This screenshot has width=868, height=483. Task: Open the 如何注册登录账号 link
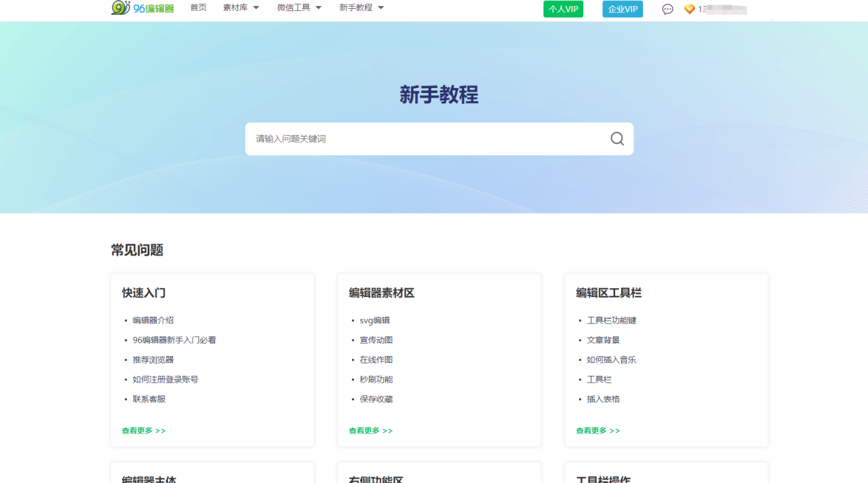pyautogui.click(x=165, y=379)
